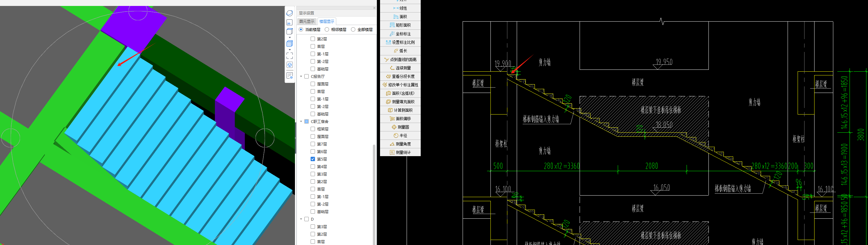Open 测量统计

[x=400, y=152]
